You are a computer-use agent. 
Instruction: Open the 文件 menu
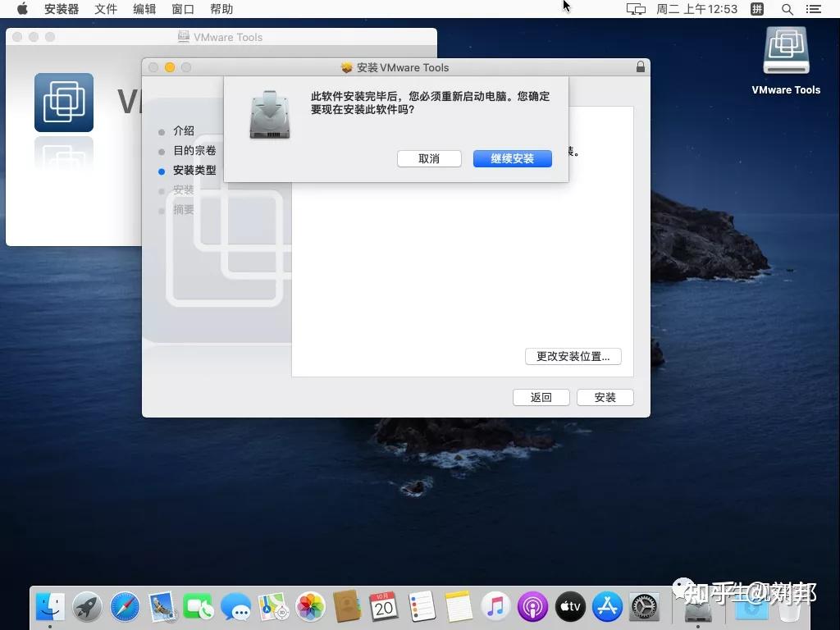coord(106,9)
